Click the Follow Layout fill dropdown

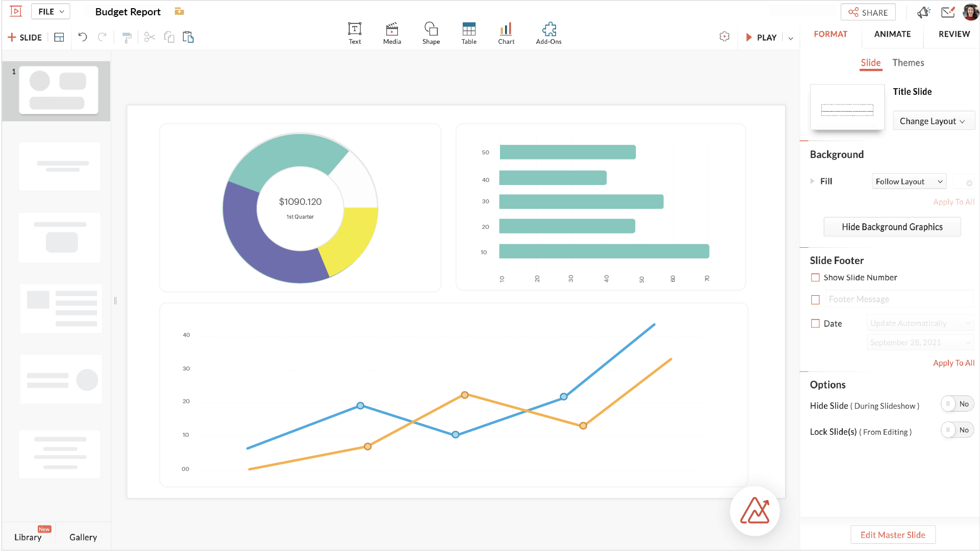908,181
